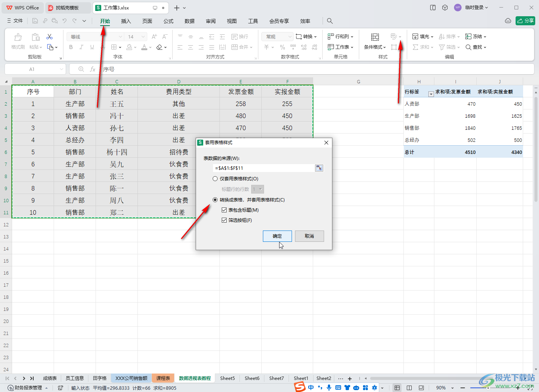Click the increase indent icon
Image resolution: width=539 pixels, height=392 pixels.
tap(222, 37)
